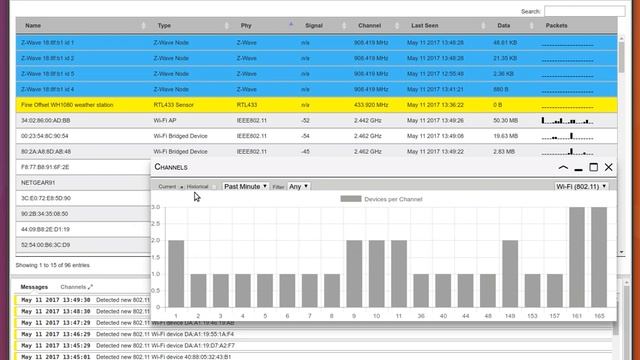Open the Past Minute time range dropdown
The width and height of the screenshot is (640, 360).
pos(245,187)
